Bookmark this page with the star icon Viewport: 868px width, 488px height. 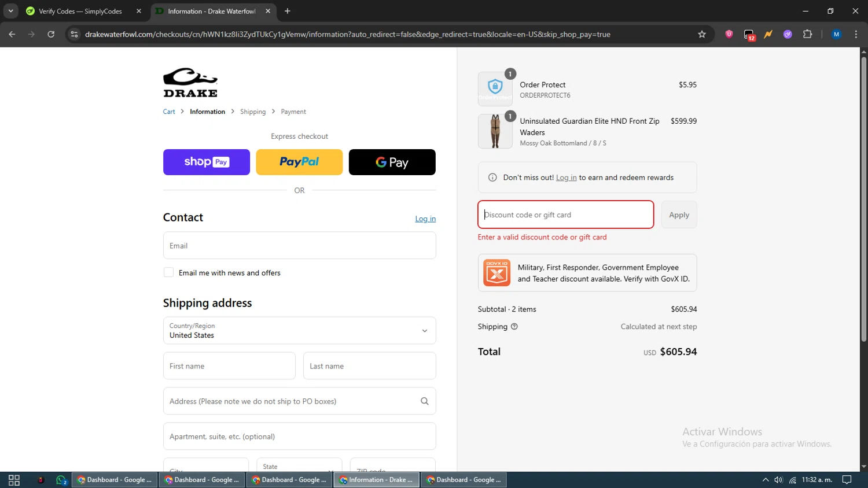(702, 34)
